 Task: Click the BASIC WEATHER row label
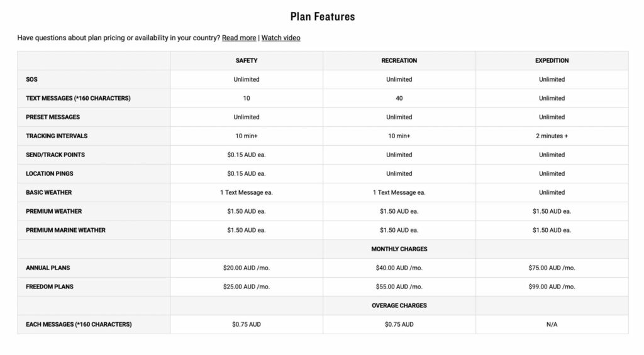(49, 193)
